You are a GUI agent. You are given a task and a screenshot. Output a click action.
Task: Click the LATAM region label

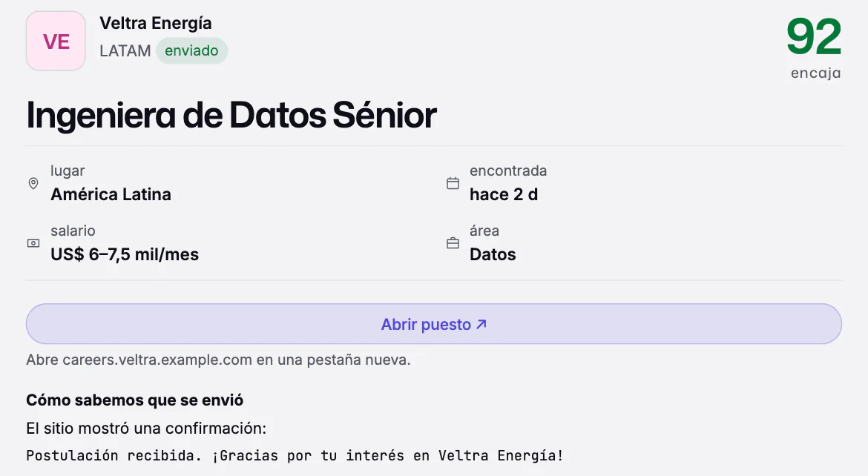point(125,51)
